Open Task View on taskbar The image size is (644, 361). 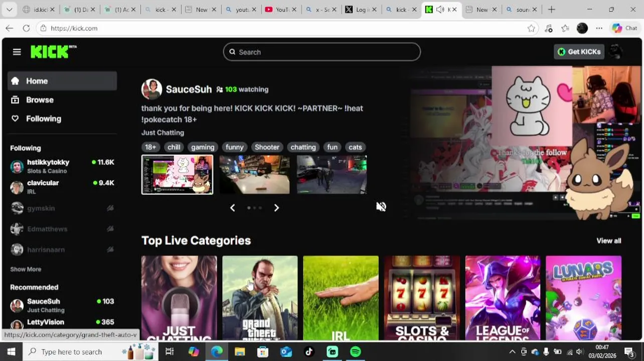(170, 351)
